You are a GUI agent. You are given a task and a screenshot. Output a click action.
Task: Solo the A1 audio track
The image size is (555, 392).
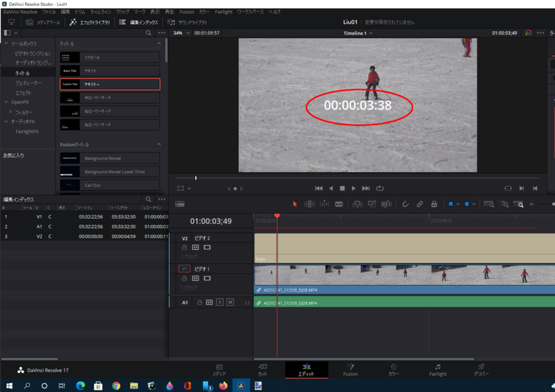pos(219,302)
